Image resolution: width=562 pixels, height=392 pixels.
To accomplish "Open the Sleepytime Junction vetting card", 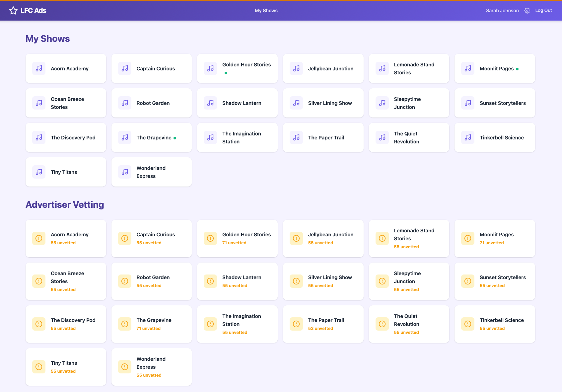I will 409,281.
